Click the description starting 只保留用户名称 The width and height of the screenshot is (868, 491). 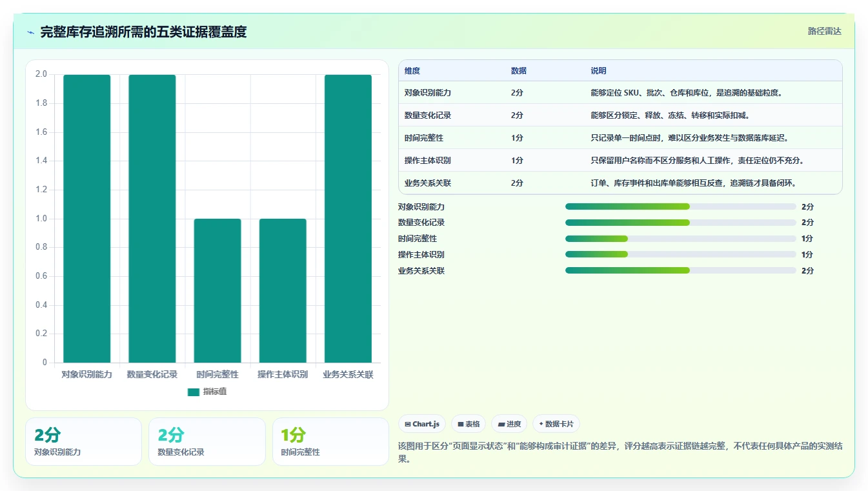pyautogui.click(x=697, y=161)
